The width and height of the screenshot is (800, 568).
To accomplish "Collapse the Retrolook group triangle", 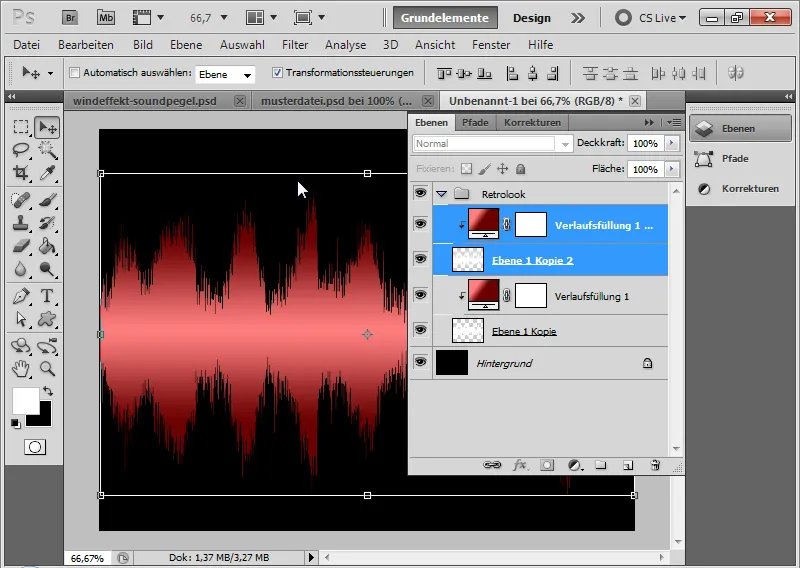I will point(441,194).
